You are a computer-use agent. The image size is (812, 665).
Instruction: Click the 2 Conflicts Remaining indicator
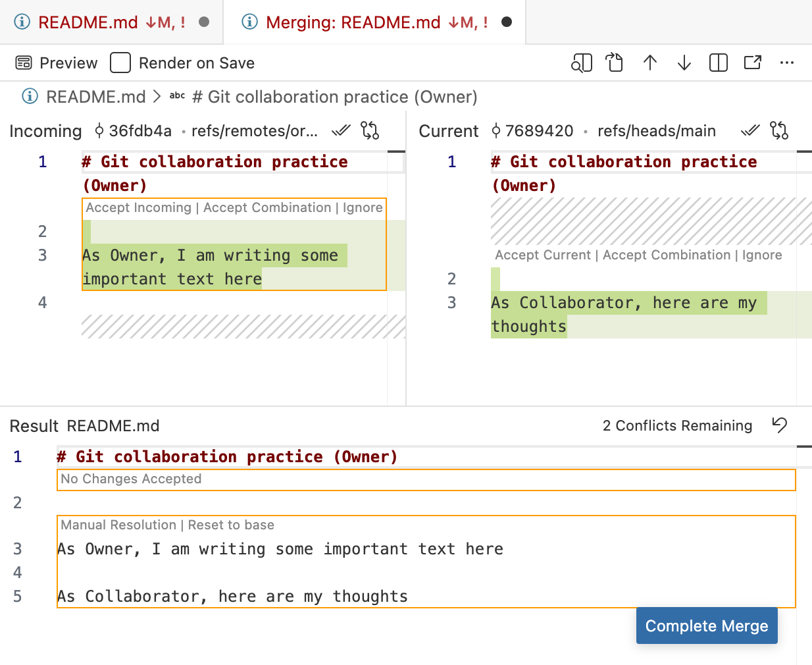(677, 426)
